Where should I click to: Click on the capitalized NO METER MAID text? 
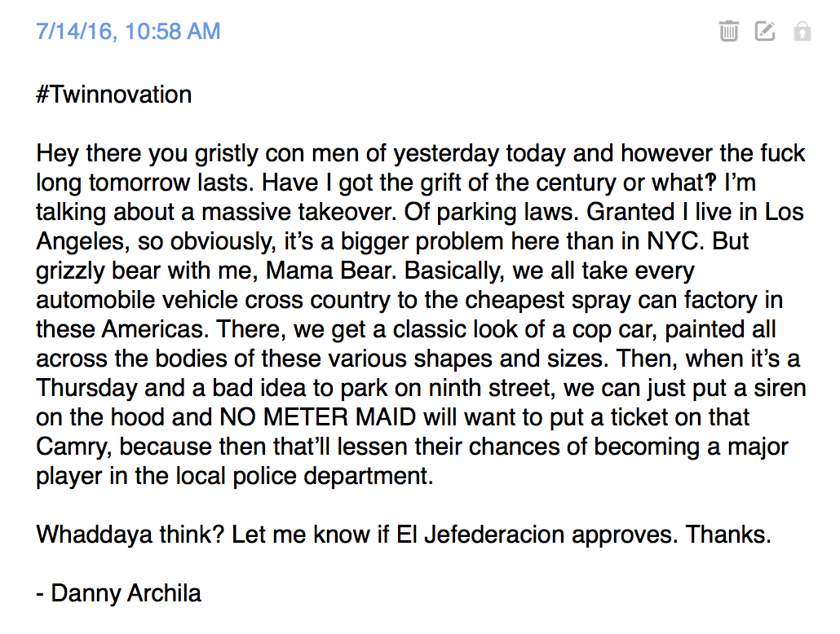point(318,417)
